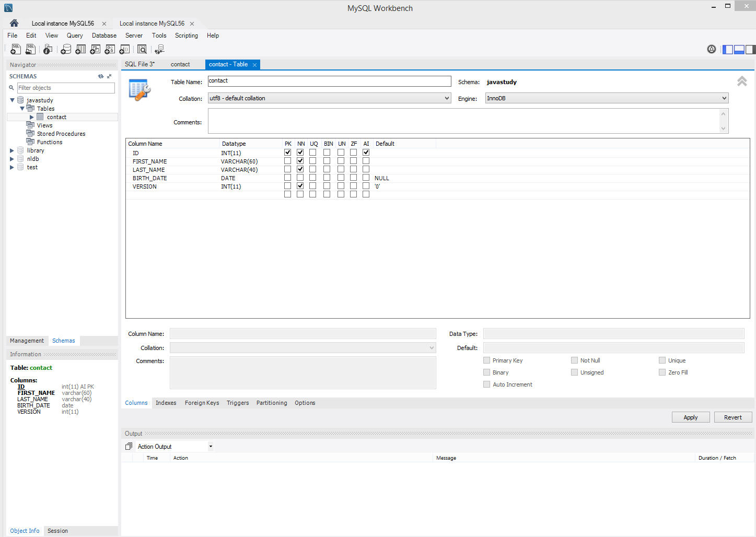
Task: Close the contact - Table tab
Action: click(x=255, y=65)
